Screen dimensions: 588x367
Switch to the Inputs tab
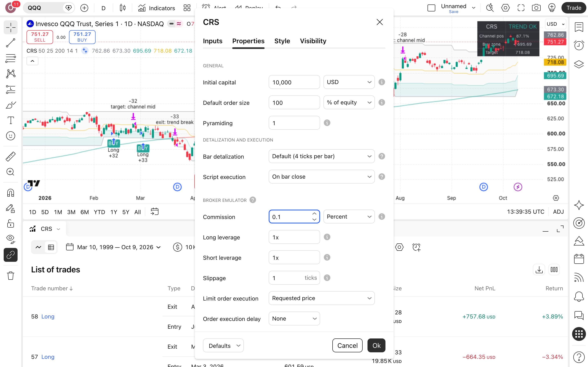pos(213,41)
